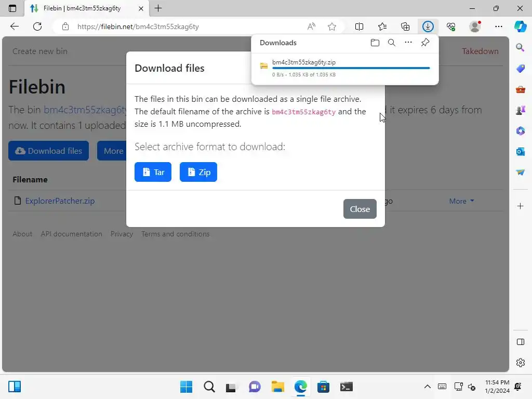Viewport: 532px width, 399px height.
Task: Open sidebar Games chess icon
Action: coord(520,110)
